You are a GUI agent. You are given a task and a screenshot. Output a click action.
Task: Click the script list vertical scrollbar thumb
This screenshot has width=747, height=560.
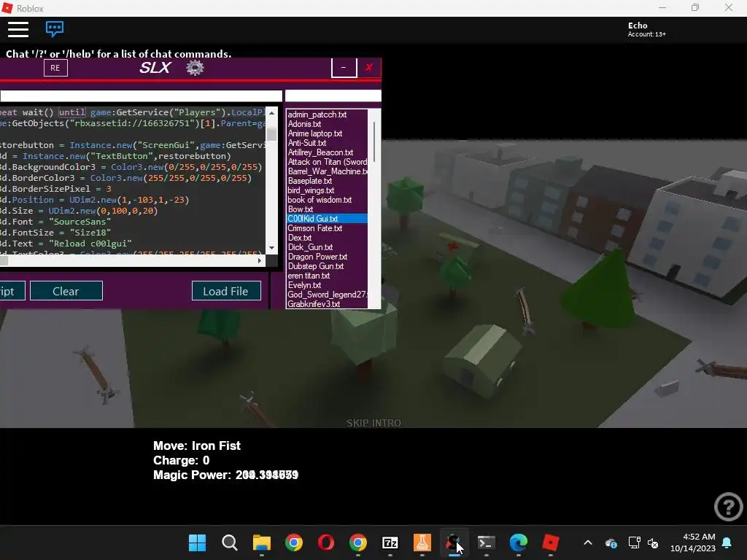click(374, 142)
